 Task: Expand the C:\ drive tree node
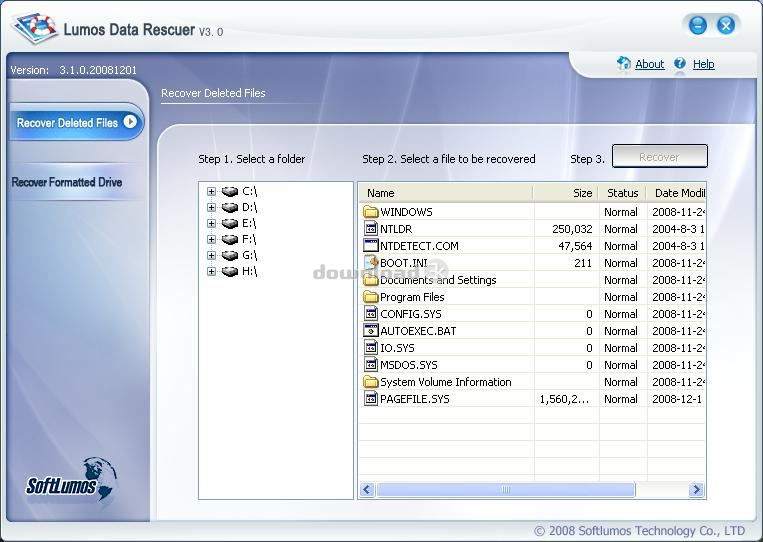coord(211,192)
